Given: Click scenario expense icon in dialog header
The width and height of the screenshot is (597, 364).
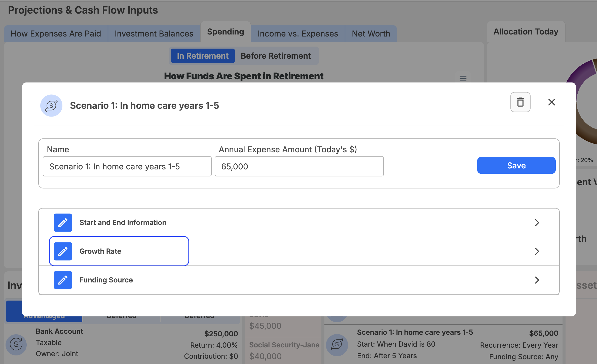Looking at the screenshot, I should pyautogui.click(x=51, y=105).
